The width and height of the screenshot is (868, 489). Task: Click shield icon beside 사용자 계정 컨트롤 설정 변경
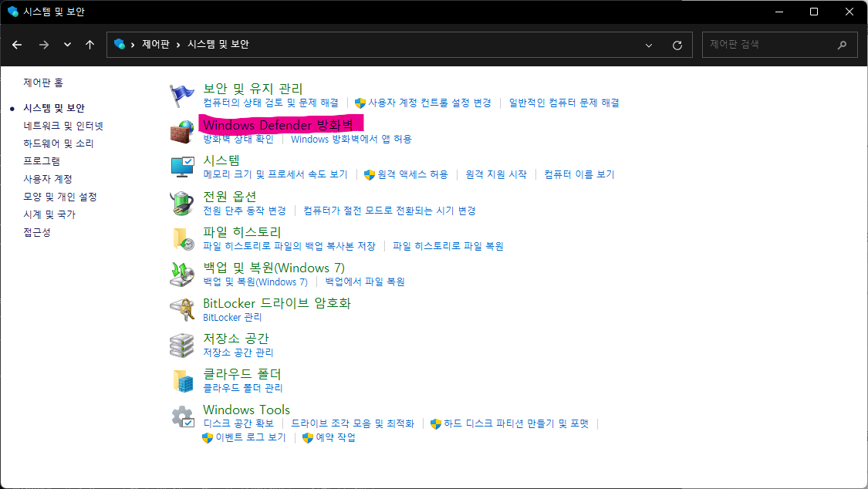360,103
